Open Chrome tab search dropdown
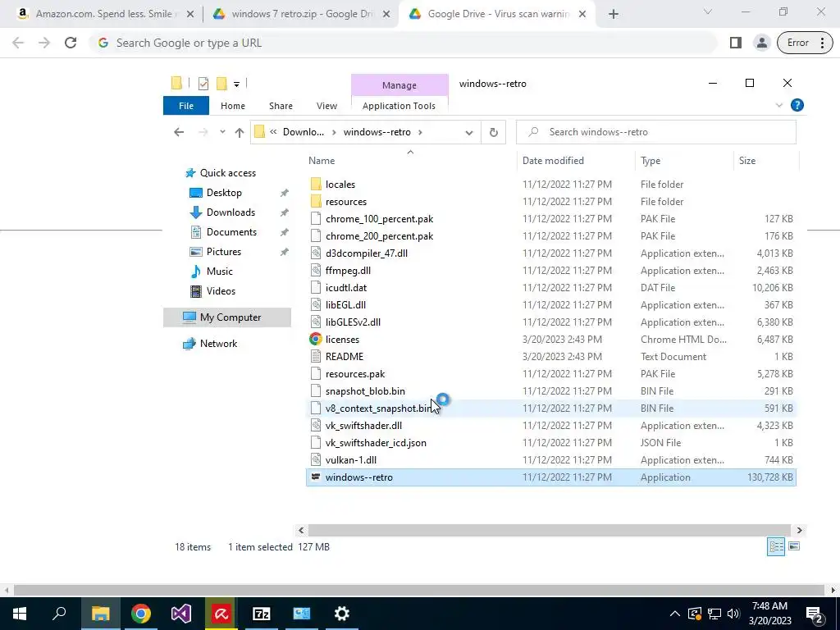 (707, 11)
